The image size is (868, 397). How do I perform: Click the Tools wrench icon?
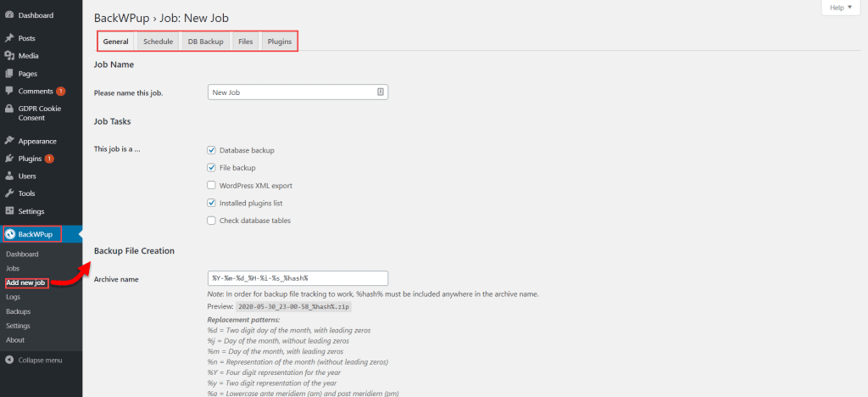click(9, 193)
